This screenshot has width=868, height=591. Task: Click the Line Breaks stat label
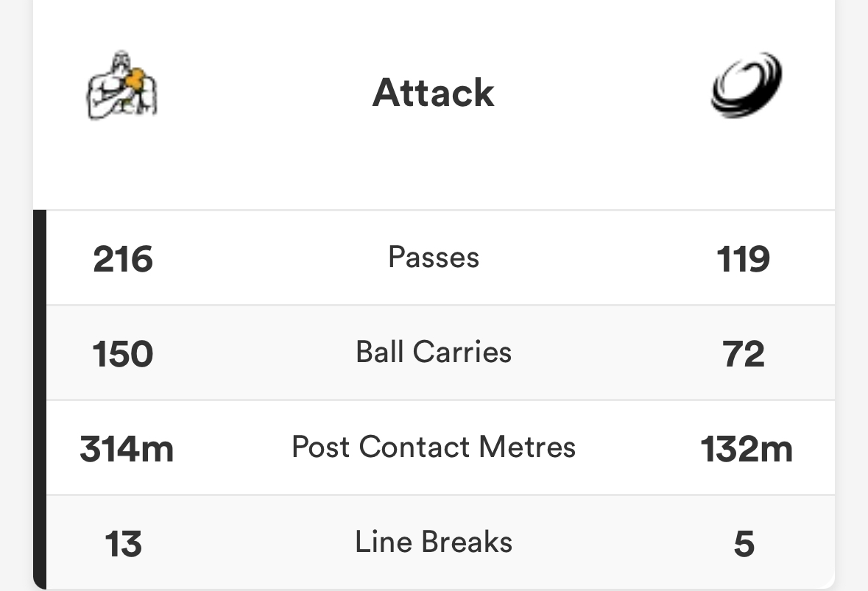[x=433, y=542]
